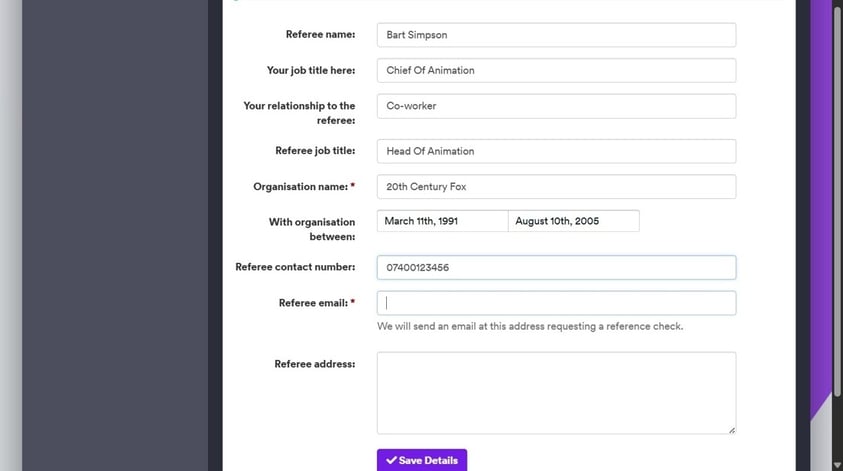Click the scrollbar down arrow
Viewport: 843px width, 471px height.
pyautogui.click(x=837, y=464)
